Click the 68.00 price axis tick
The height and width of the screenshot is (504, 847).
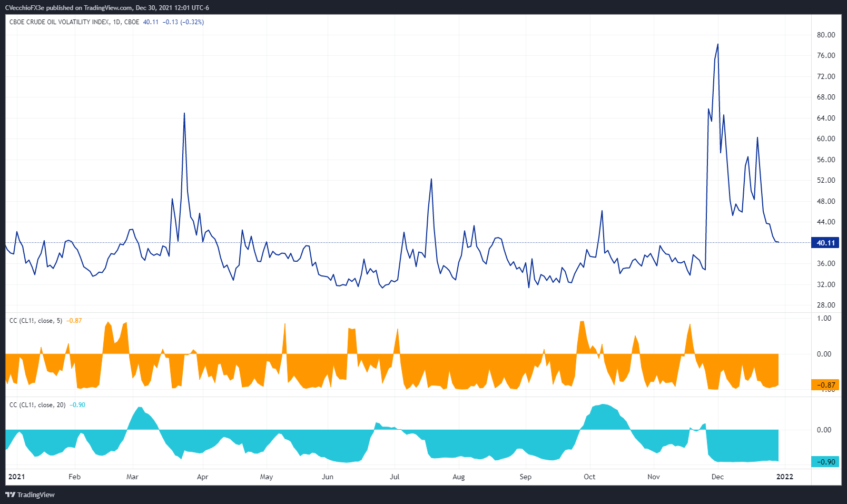point(826,97)
